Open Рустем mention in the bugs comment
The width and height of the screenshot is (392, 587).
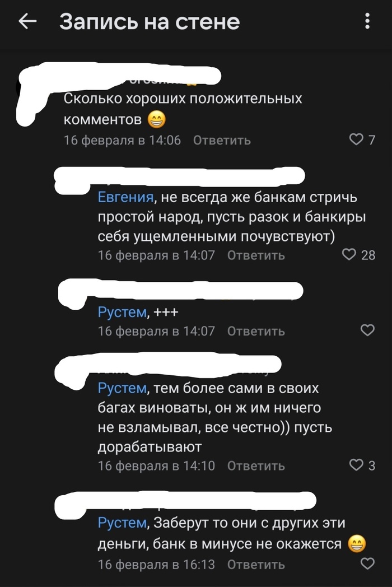122,388
